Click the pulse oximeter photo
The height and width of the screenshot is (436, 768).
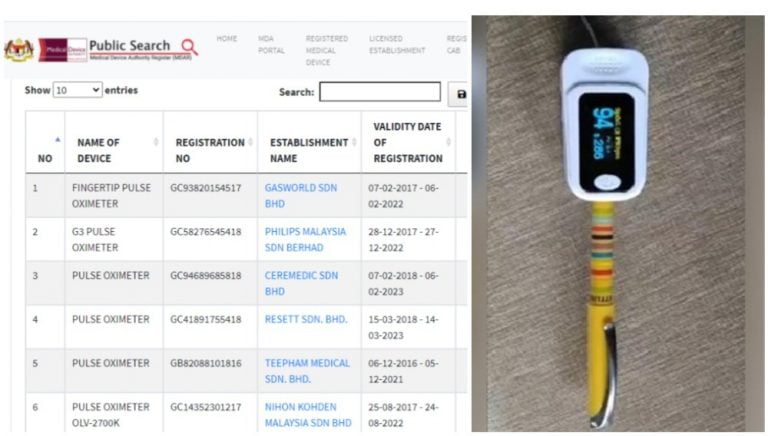617,223
